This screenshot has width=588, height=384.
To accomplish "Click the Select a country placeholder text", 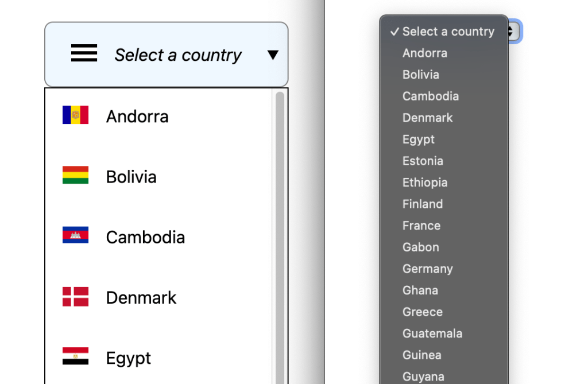I will [177, 55].
